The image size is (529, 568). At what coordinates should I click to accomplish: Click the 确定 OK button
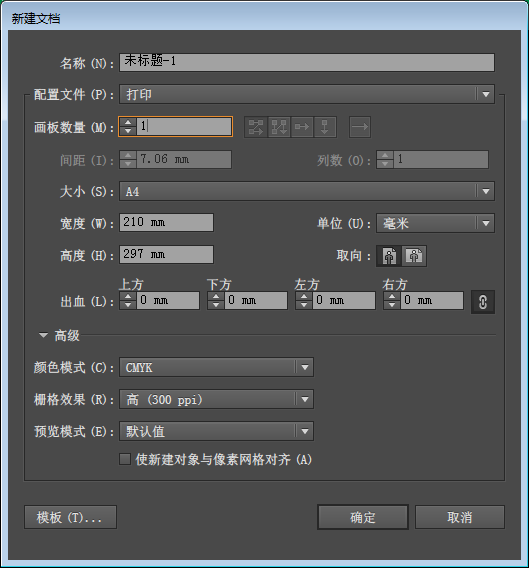pyautogui.click(x=363, y=517)
